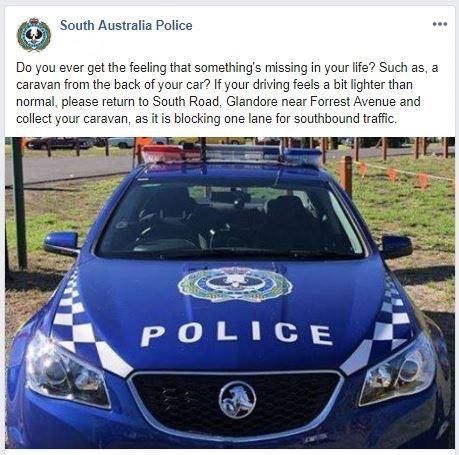Click the orange wooden bollard behind car
The image size is (459, 455).
click(346, 174)
